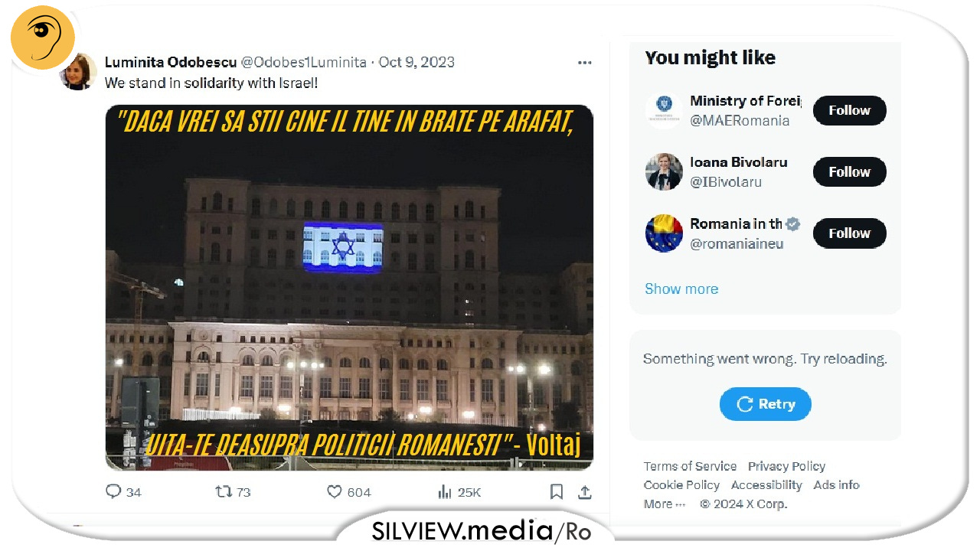Open Luminita Odobescu's profile avatar

(77, 72)
